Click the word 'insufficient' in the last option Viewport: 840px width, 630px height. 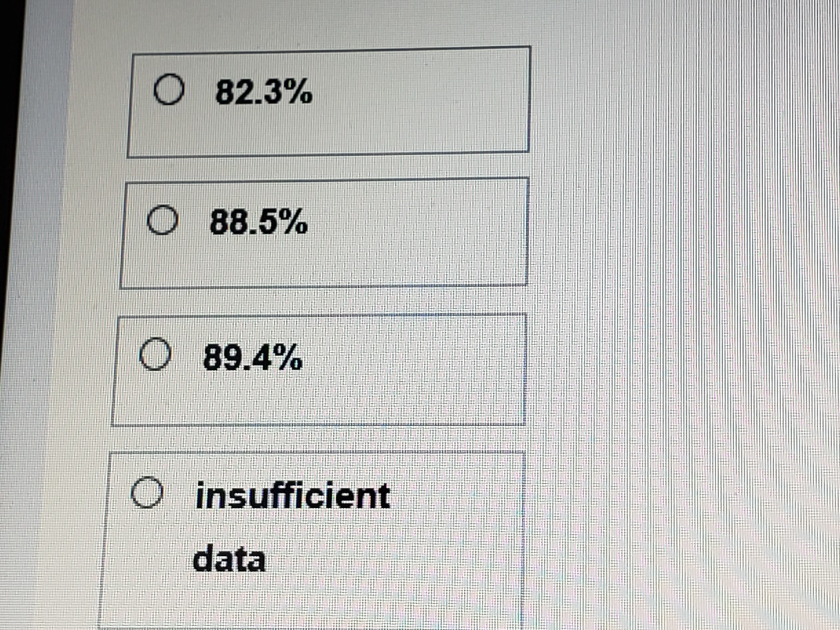[292, 496]
